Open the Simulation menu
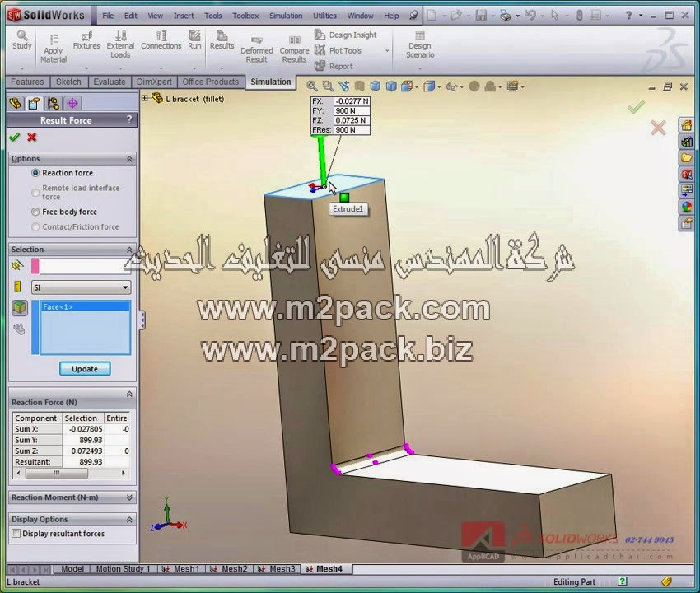Screen dimensions: 700x593 [x=286, y=16]
